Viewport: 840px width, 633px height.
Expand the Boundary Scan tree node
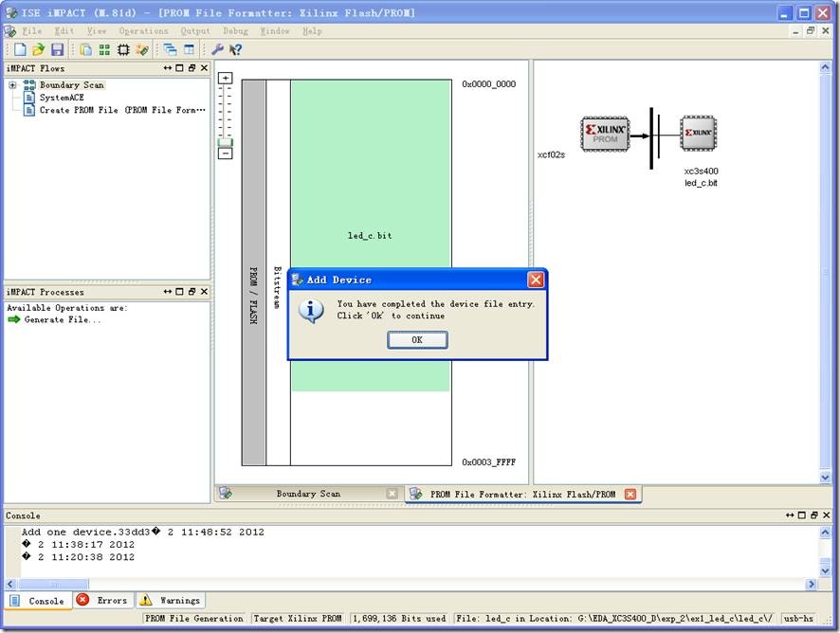pos(12,85)
